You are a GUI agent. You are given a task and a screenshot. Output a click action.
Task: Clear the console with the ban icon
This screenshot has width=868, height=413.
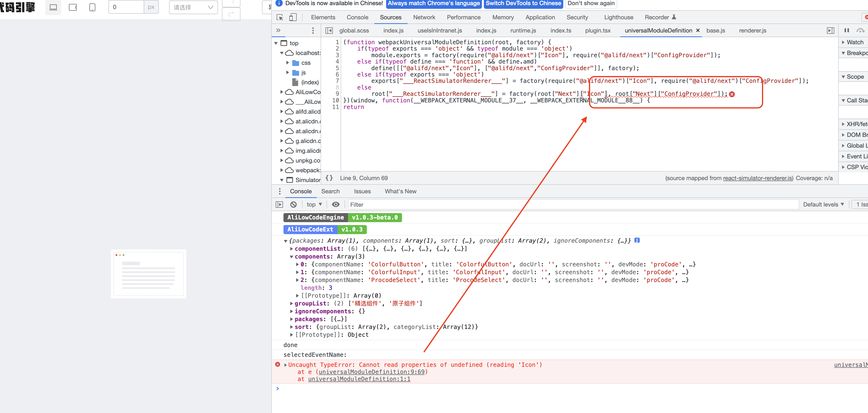(293, 204)
